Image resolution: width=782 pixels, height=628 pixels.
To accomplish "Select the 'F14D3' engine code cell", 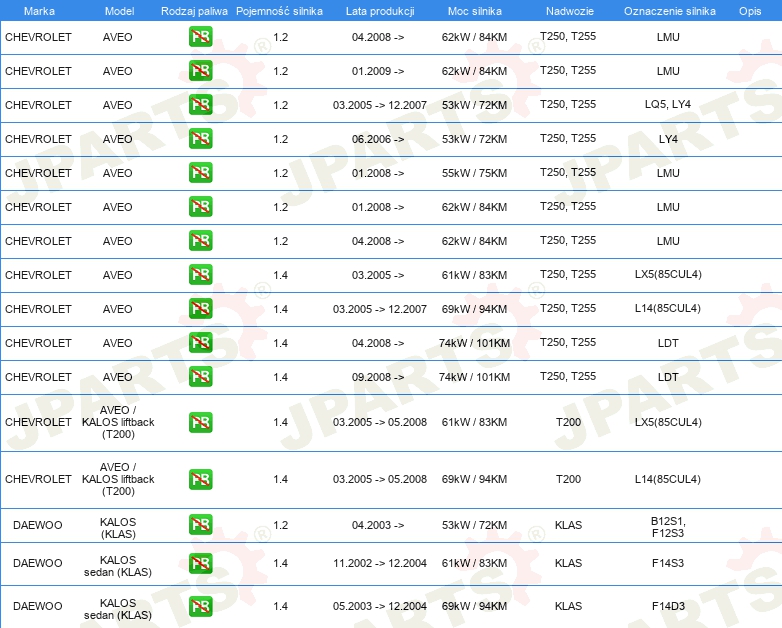I will point(668,606).
